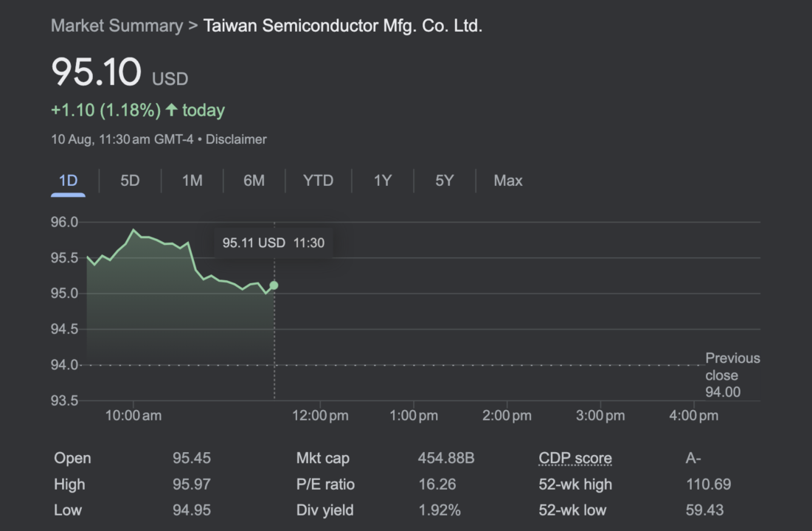The image size is (812, 531).
Task: Click the 52-wk high value 110.69
Action: pos(709,485)
